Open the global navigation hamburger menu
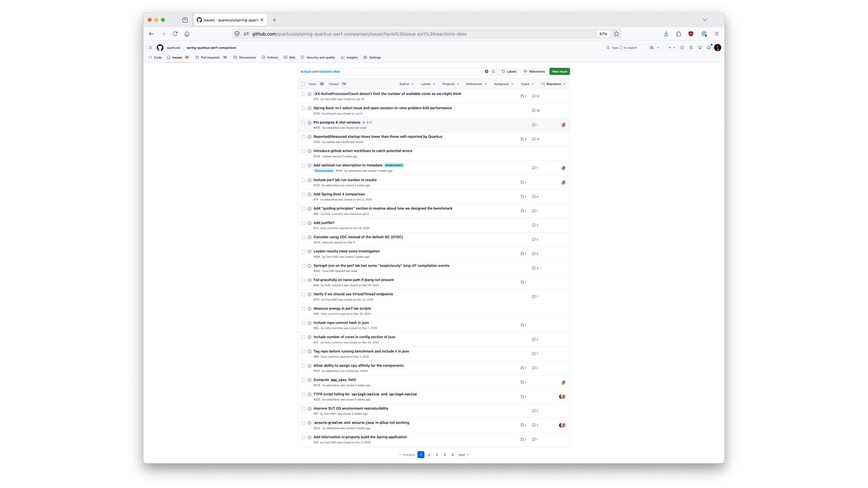 [x=151, y=47]
